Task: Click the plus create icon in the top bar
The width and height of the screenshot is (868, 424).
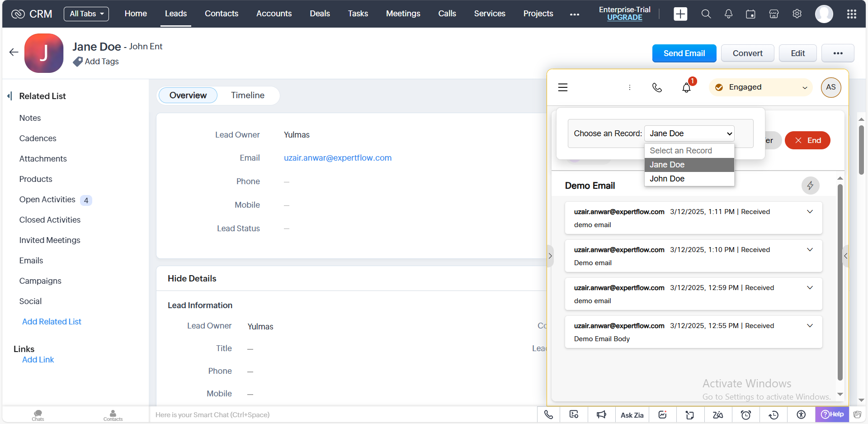Action: 680,14
